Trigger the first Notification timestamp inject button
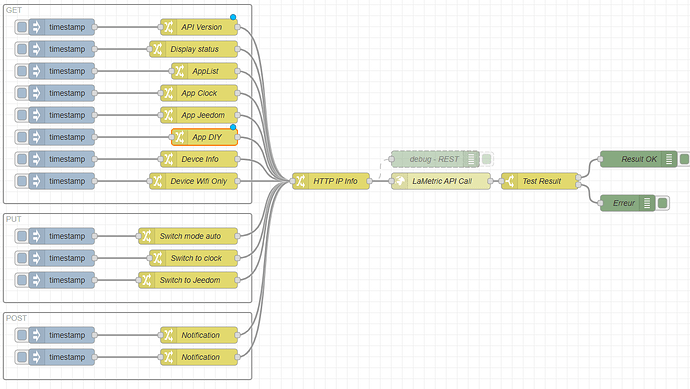Image resolution: width=690 pixels, height=389 pixels. point(22,335)
